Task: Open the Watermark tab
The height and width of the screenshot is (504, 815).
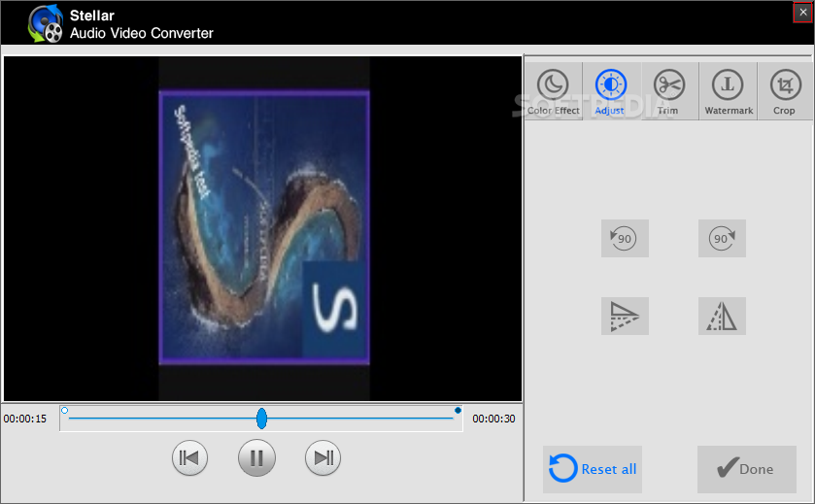Action: (729, 91)
